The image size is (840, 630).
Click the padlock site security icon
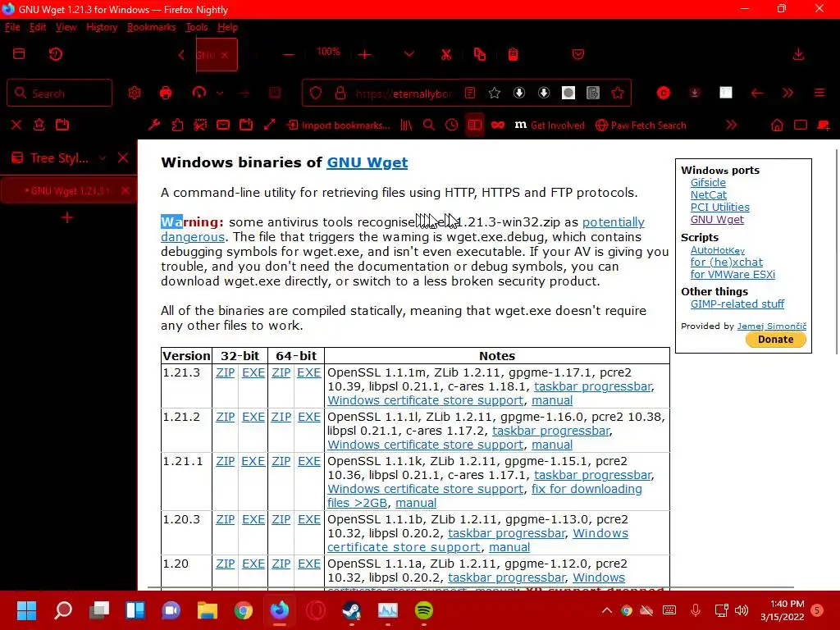[340, 94]
